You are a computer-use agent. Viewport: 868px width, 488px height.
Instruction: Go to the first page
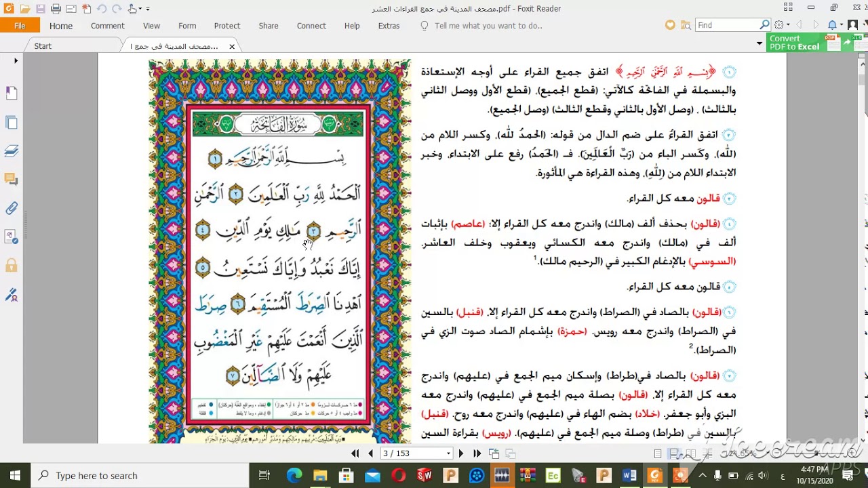click(355, 453)
